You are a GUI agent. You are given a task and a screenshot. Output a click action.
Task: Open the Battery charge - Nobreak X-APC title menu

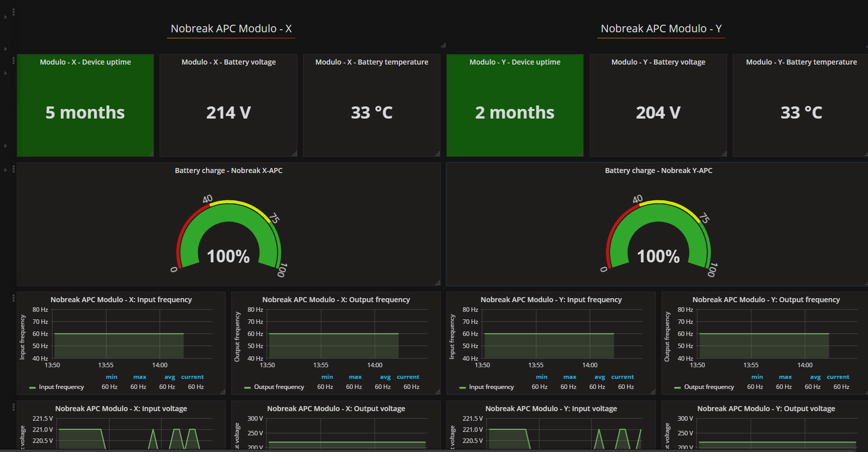click(229, 171)
